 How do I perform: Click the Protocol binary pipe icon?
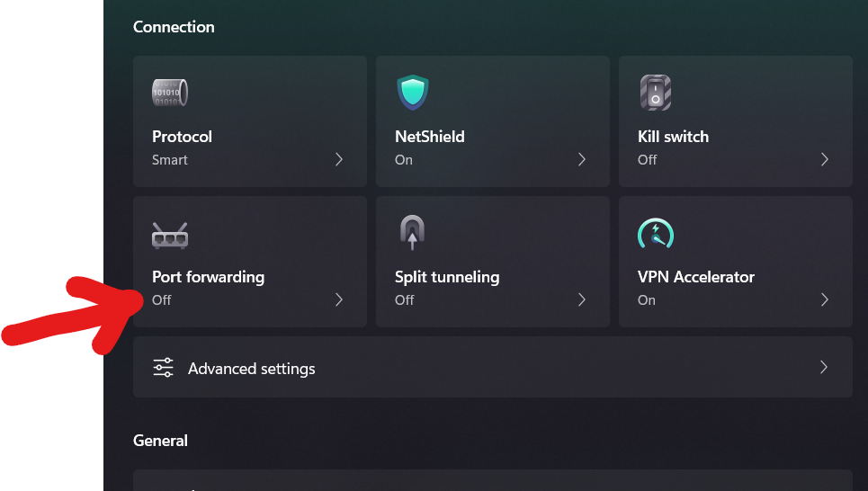pyautogui.click(x=170, y=93)
